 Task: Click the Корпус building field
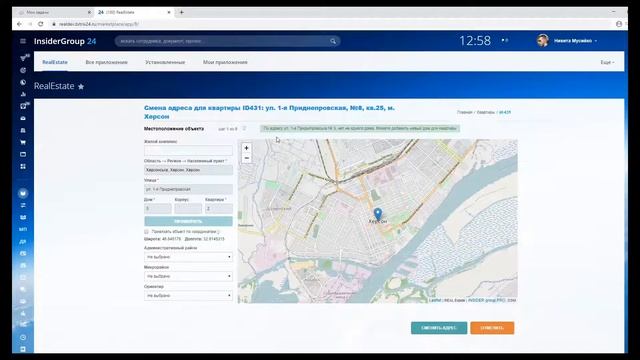click(188, 209)
